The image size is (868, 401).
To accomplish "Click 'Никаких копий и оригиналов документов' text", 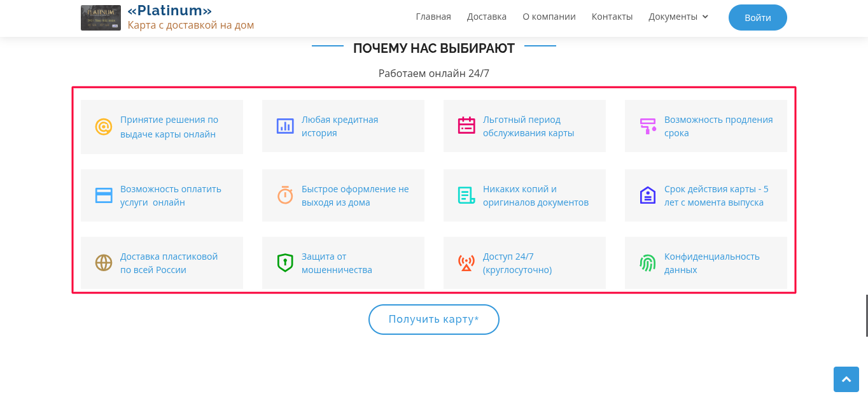I will [x=536, y=195].
